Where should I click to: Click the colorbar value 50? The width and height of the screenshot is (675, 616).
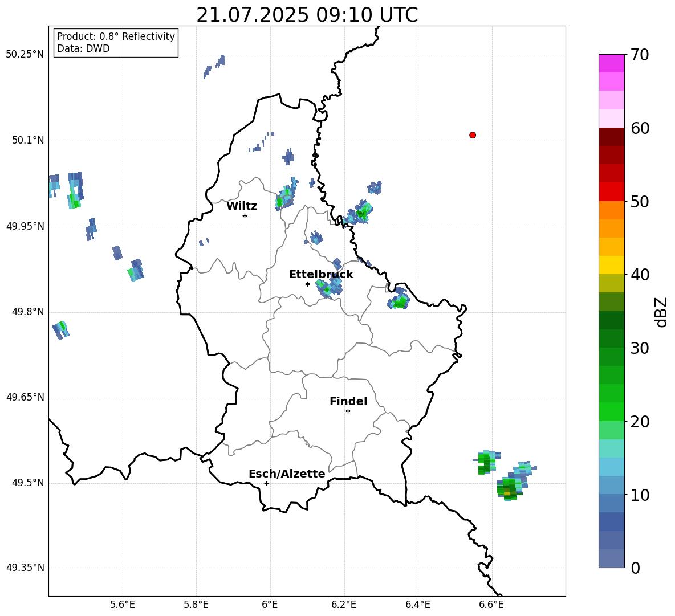pyautogui.click(x=640, y=201)
